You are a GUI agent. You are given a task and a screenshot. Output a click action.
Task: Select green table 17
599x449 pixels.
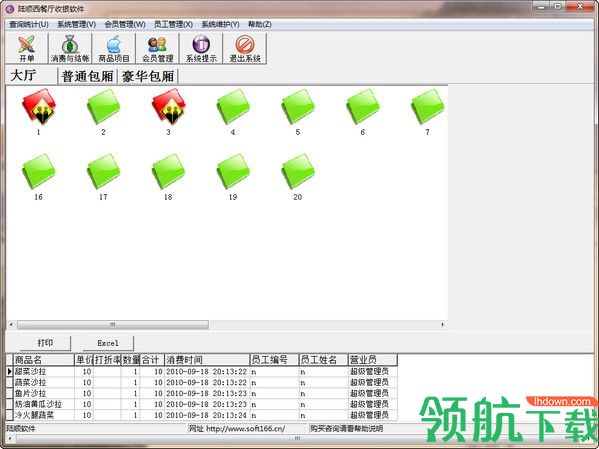click(x=103, y=172)
